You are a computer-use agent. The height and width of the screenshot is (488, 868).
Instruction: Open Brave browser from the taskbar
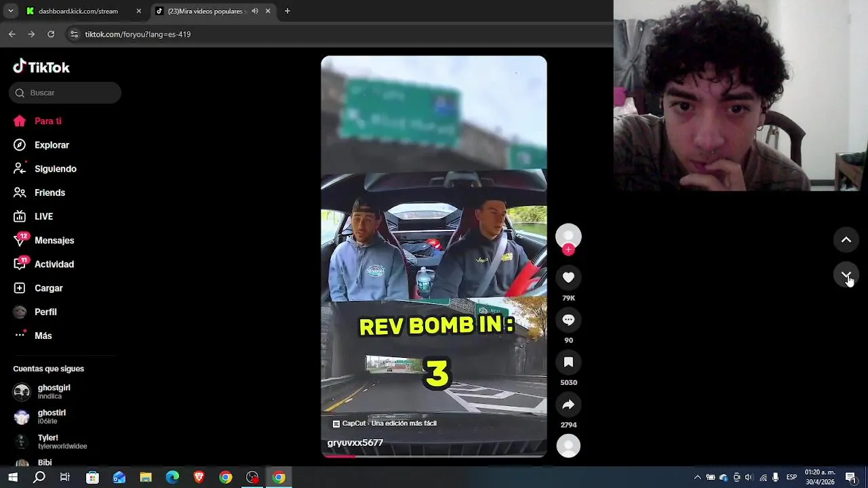click(x=199, y=477)
